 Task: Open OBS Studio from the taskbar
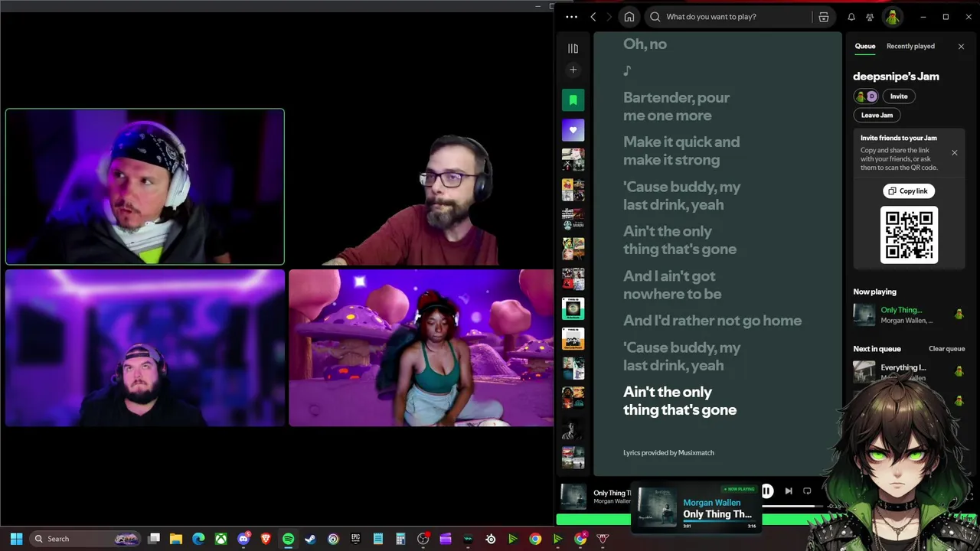pos(423,539)
